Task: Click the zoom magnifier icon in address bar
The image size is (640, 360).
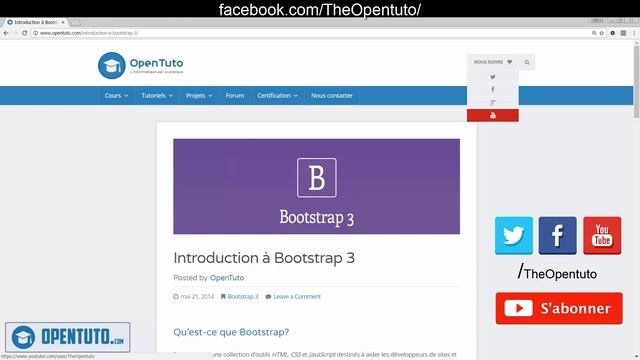Action: coord(594,33)
